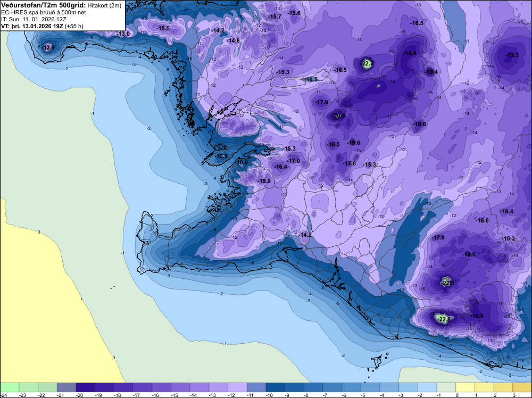Screen dimensions: 532x398
Task: Click the 'EC-HRES spá brúuð á 500m net' line
Action: (44, 13)
